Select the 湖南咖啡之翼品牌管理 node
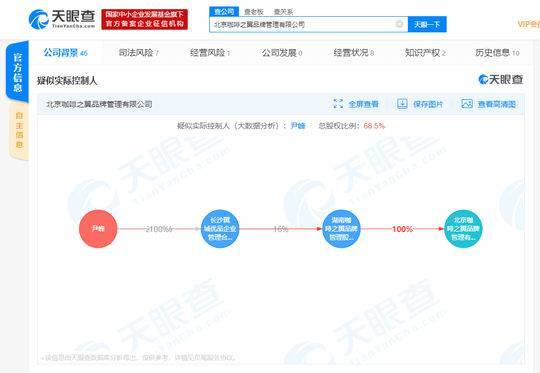This screenshot has height=373, width=540. tap(341, 229)
